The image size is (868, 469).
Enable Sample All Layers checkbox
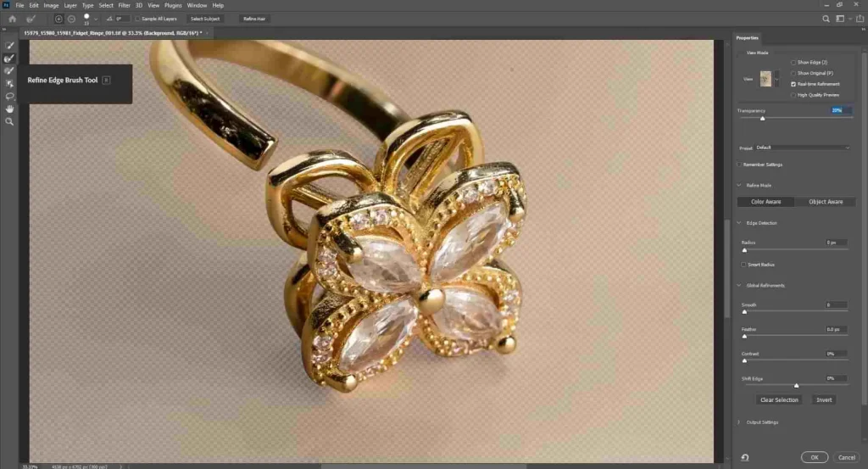click(x=138, y=19)
